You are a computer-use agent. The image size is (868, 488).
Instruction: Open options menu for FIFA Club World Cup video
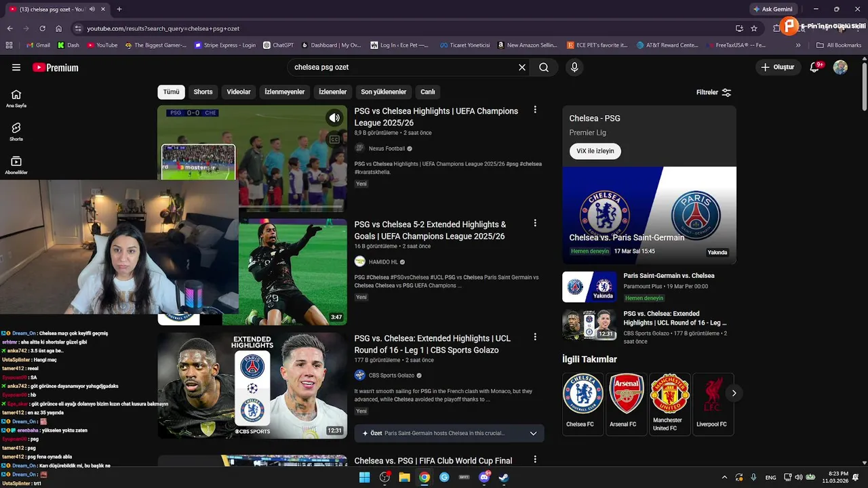point(535,460)
